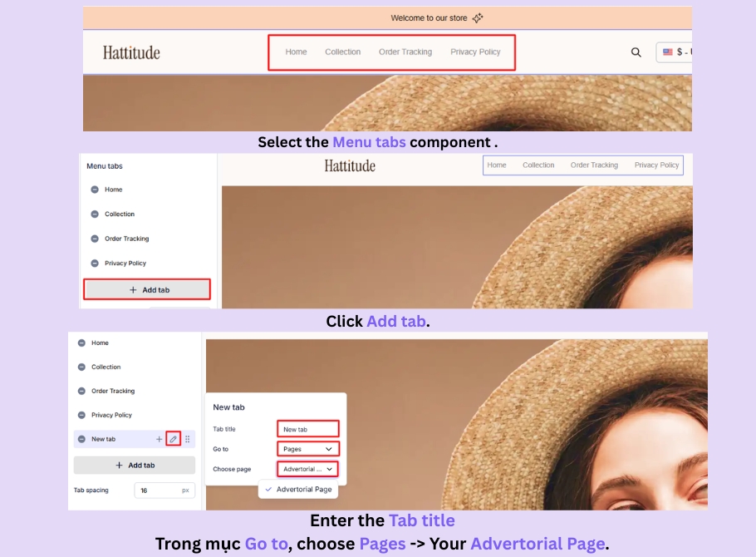Screen dimensions: 756x557
Task: Remove Privacy Policy using its minus toggle
Action: click(81, 415)
